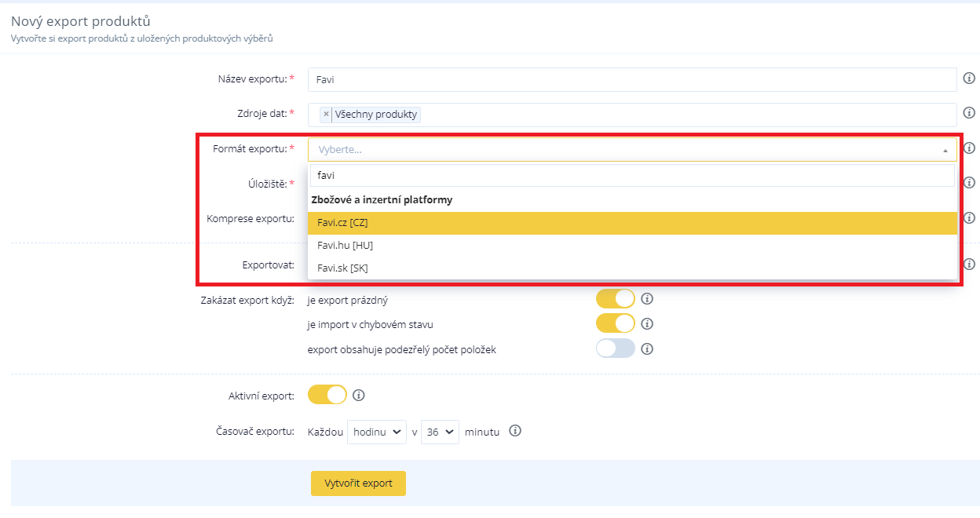Image resolution: width=980 pixels, height=518 pixels.
Task: Show info next to Časovač exportu minutes
Action: pyautogui.click(x=515, y=431)
